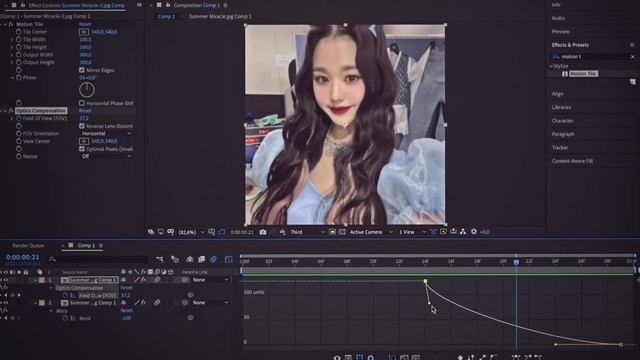Viewport: 640px width, 360px height.
Task: Select Summer Miracle.jpg Comp 1 viewer tab
Action: (220, 17)
